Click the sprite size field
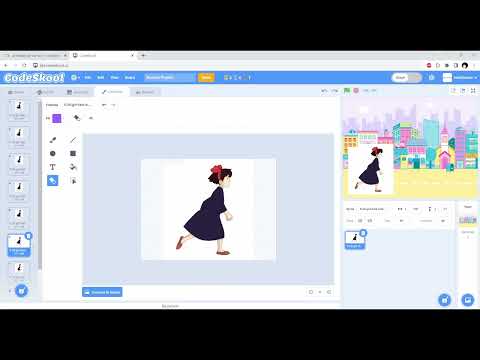480x360 pixels. coord(402,221)
